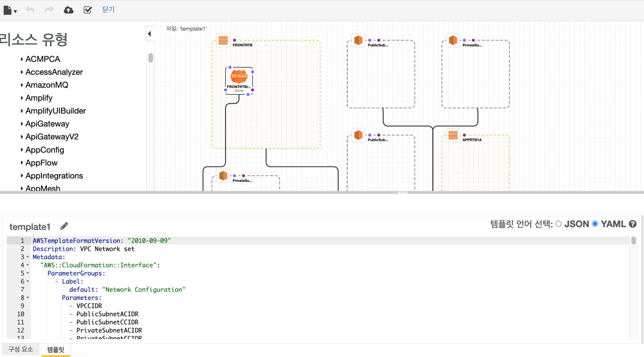Click the validate template checkmark icon
The width and height of the screenshot is (644, 357).
88,10
